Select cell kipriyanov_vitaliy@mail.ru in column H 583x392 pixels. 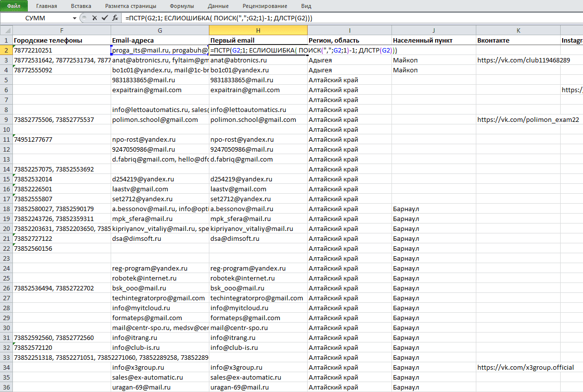coord(258,228)
